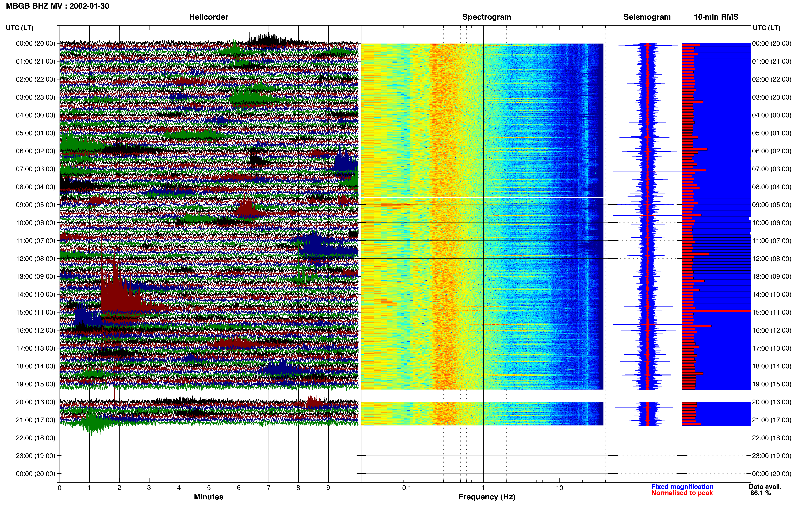
Task: Click the '0' tick on the Minutes axis
Action: pyautogui.click(x=59, y=488)
